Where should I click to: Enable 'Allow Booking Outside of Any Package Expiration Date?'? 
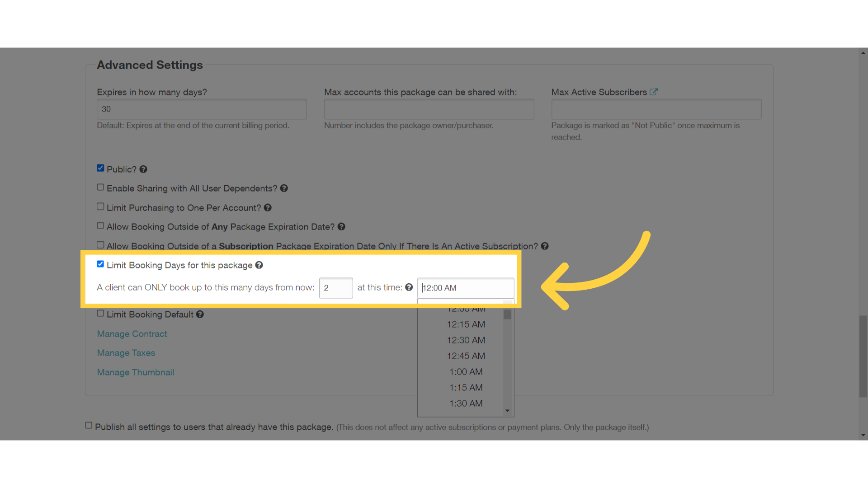(100, 226)
